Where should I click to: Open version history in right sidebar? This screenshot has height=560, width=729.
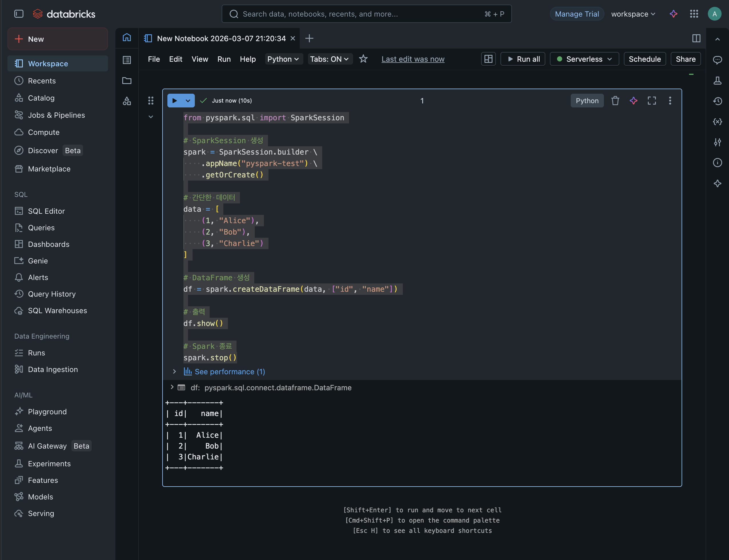[x=717, y=101]
